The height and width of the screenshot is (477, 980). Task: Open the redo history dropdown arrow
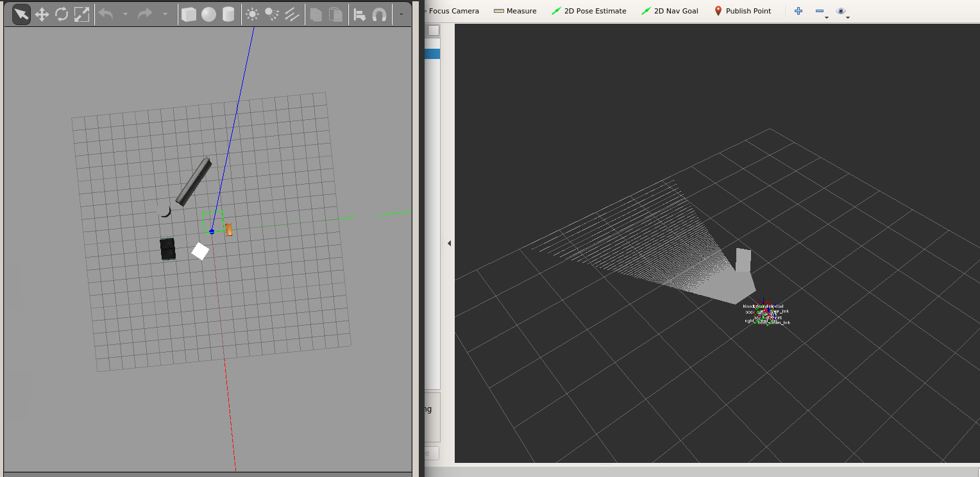coord(165,14)
